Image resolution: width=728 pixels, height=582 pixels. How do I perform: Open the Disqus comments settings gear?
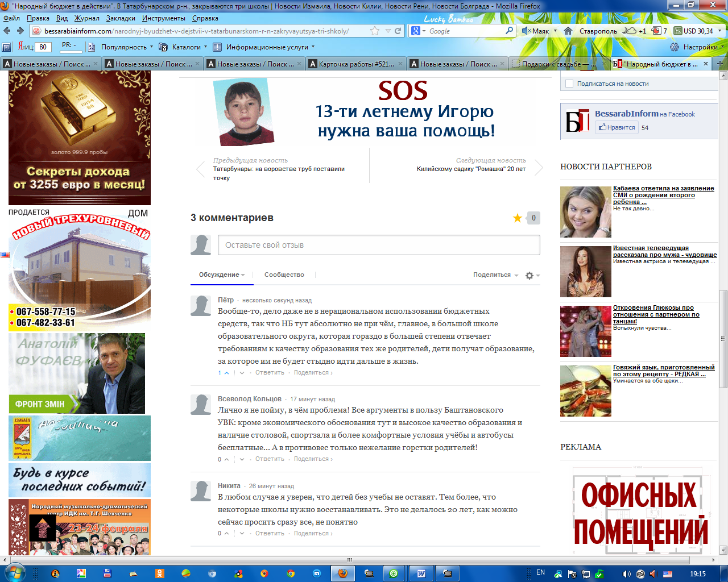click(530, 275)
